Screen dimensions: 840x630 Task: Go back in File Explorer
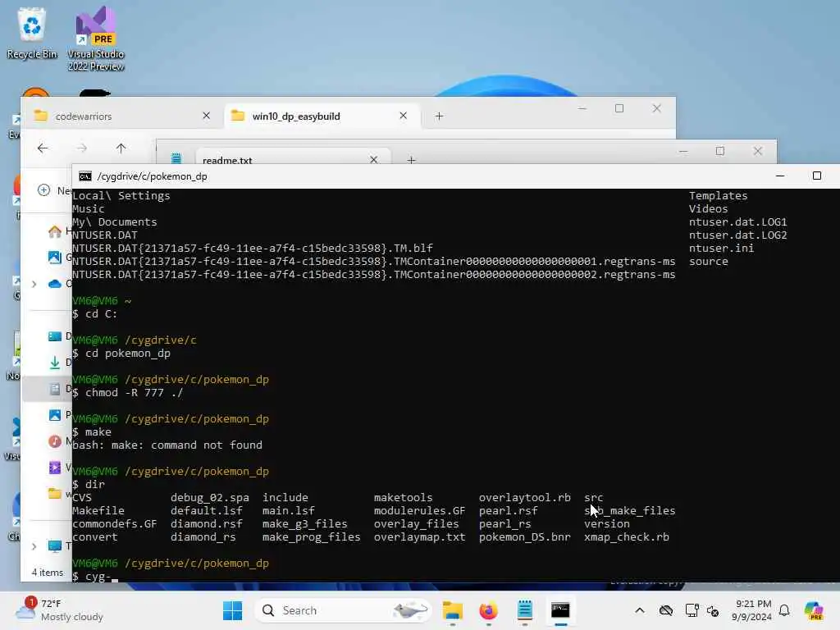43,148
